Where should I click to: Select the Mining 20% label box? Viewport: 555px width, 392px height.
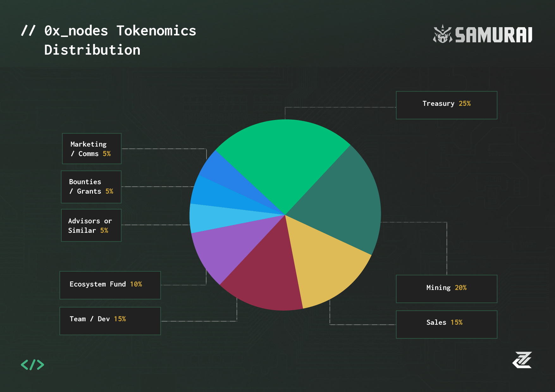(x=447, y=289)
